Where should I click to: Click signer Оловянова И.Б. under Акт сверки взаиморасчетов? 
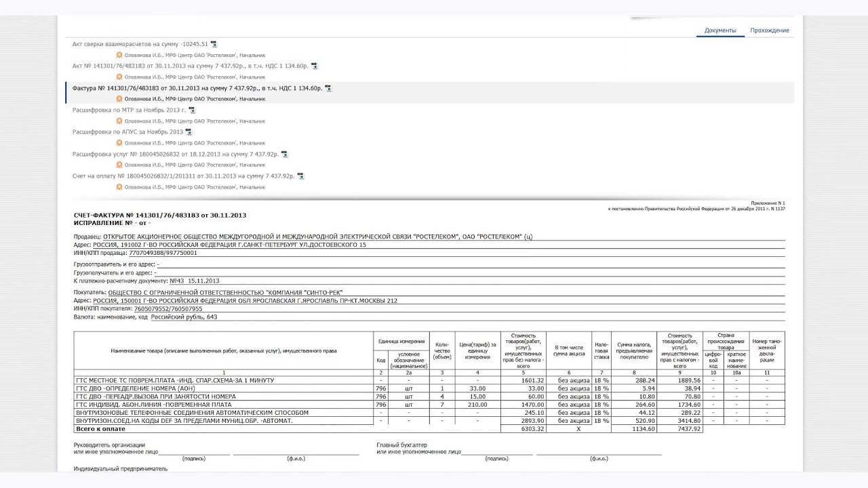click(x=195, y=55)
